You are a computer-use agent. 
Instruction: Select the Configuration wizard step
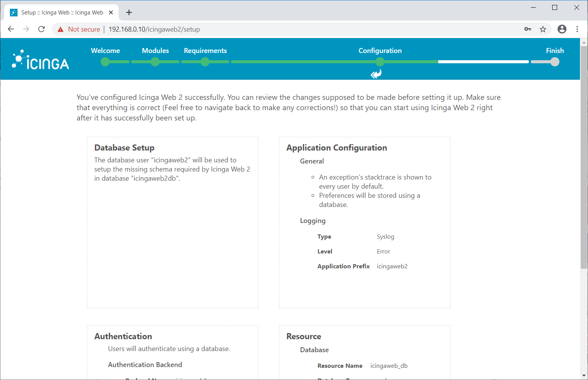[x=380, y=51]
